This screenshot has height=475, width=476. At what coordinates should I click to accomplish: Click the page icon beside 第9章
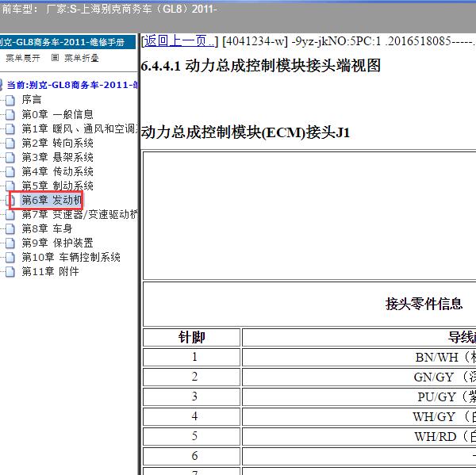coord(10,243)
